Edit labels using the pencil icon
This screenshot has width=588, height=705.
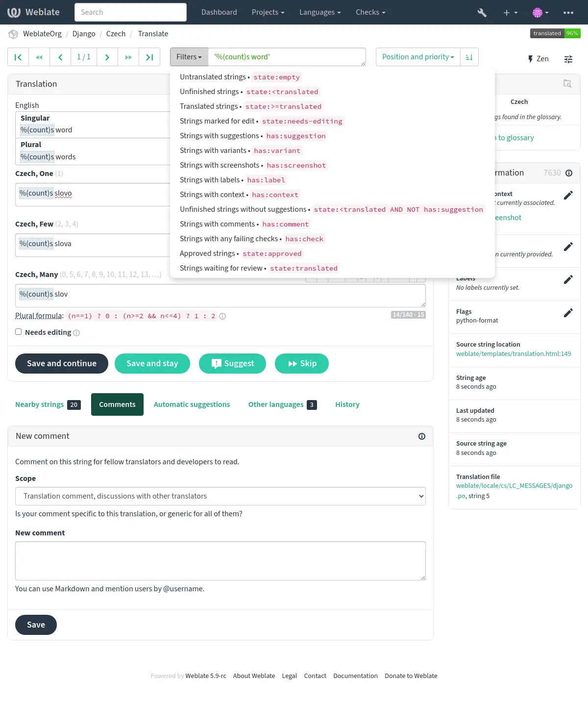coord(568,279)
